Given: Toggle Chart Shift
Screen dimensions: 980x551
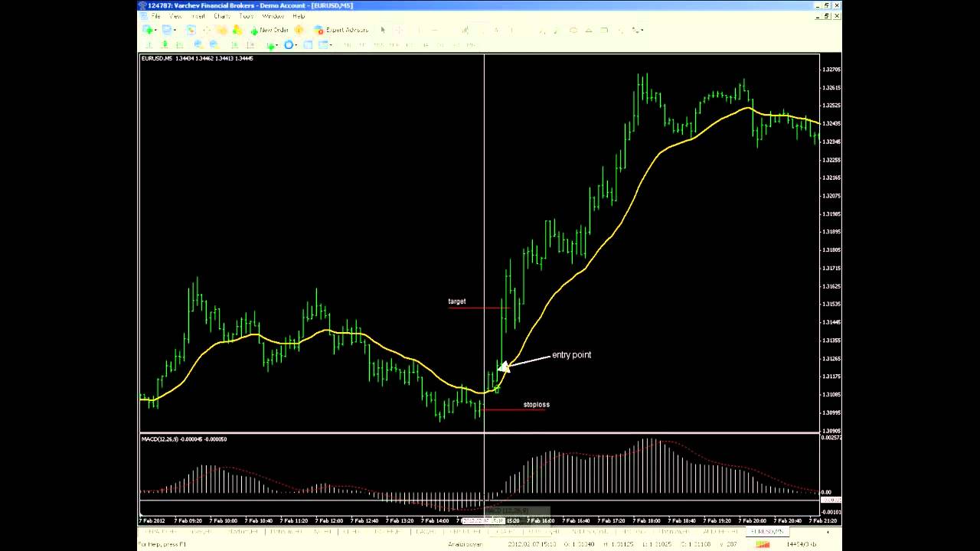Looking at the screenshot, I should [x=250, y=45].
